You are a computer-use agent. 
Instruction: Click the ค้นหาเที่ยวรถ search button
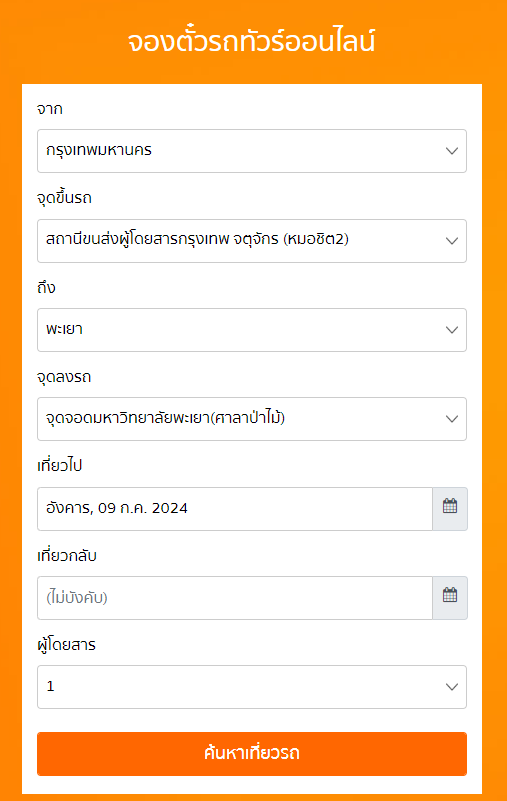[252, 753]
